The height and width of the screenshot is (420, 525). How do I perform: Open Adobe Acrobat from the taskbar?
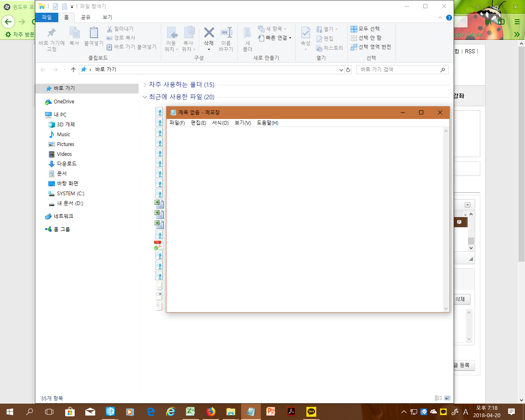click(291, 411)
